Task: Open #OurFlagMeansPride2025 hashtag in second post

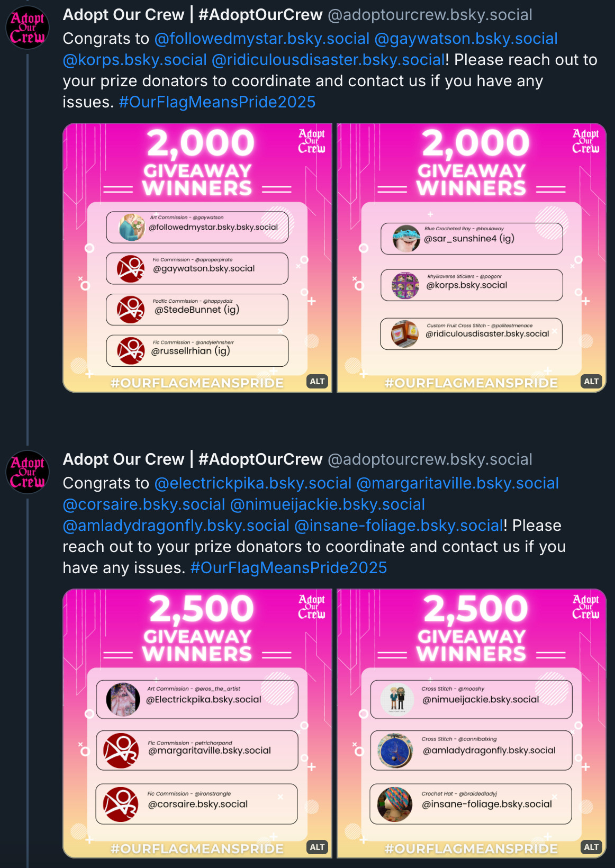Action: [288, 568]
